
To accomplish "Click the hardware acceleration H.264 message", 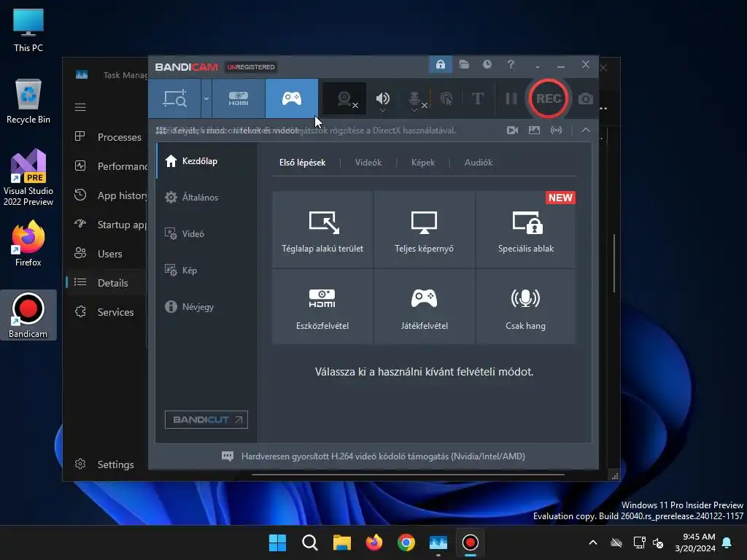I will tap(383, 456).
